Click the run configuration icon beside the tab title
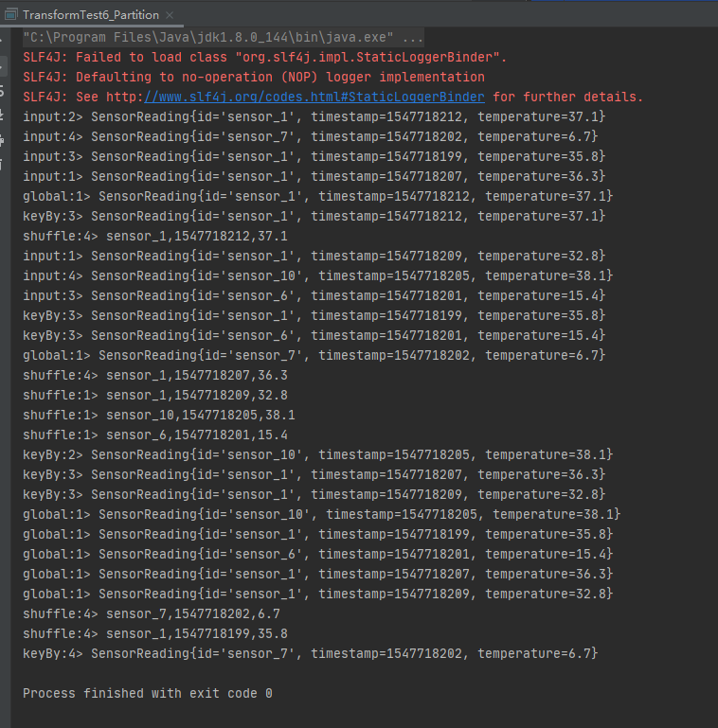This screenshot has height=728, width=718. pos(10,15)
